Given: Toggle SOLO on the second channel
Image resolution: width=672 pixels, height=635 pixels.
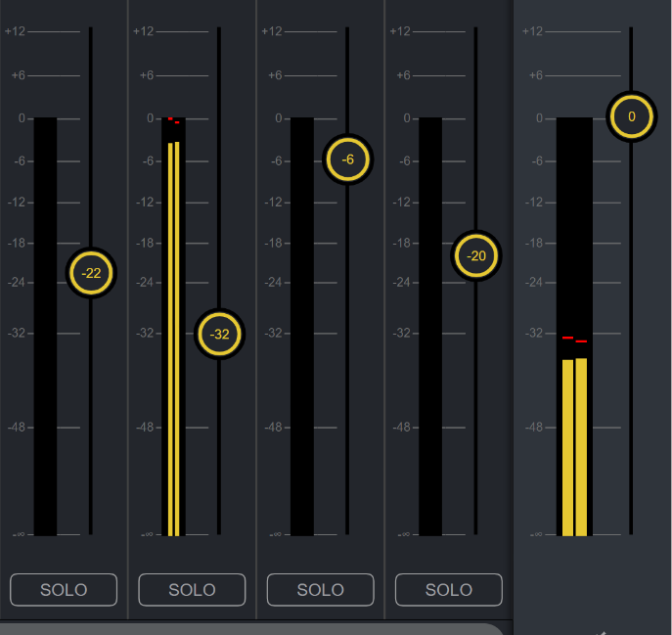Looking at the screenshot, I should (x=192, y=590).
